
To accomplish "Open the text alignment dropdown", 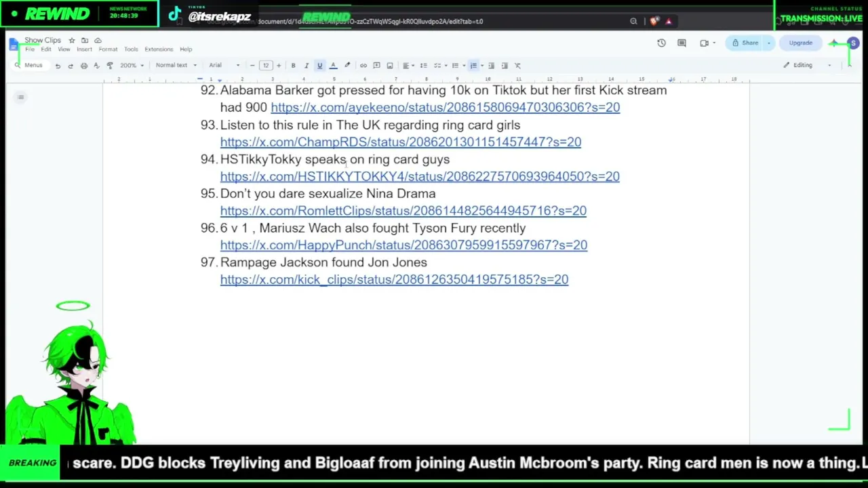I will click(408, 66).
